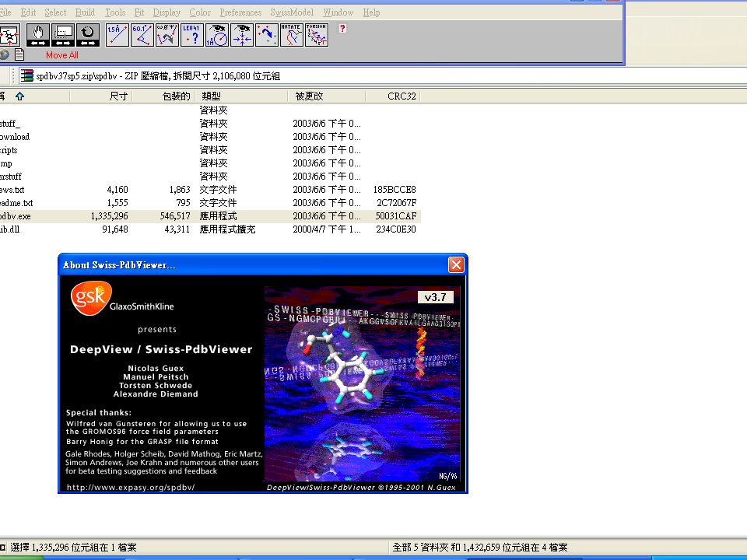Activate the fit molecules arrow tool

click(x=267, y=35)
